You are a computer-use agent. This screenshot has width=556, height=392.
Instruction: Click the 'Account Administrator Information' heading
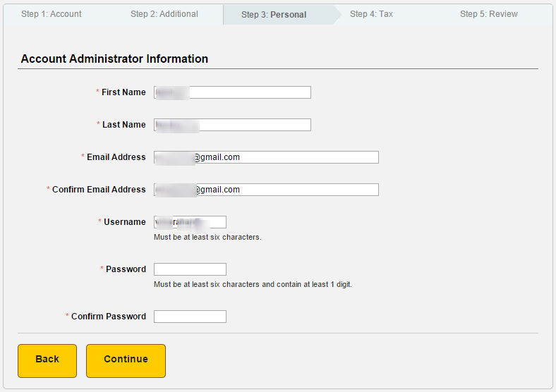click(x=114, y=59)
